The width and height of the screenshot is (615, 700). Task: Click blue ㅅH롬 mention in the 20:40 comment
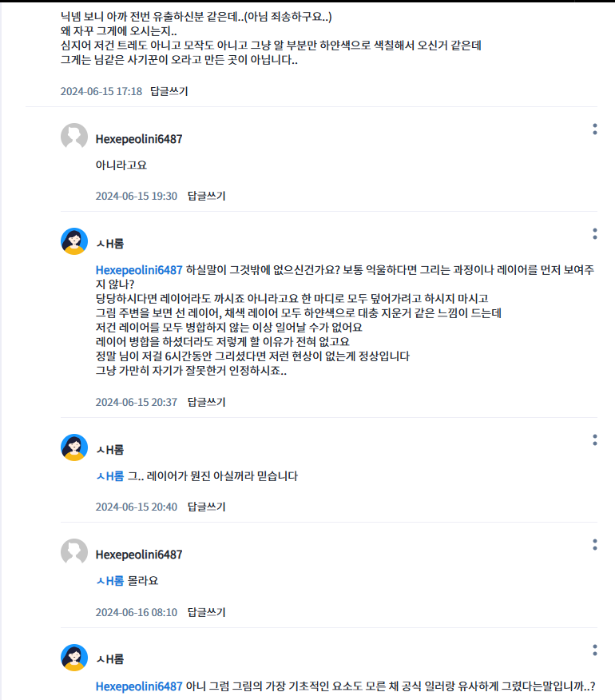(x=109, y=476)
